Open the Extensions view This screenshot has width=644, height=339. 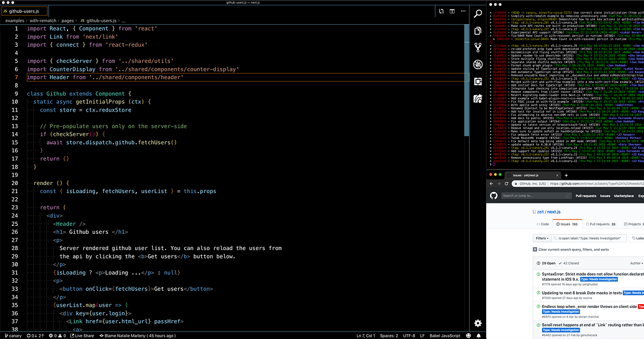(x=477, y=81)
